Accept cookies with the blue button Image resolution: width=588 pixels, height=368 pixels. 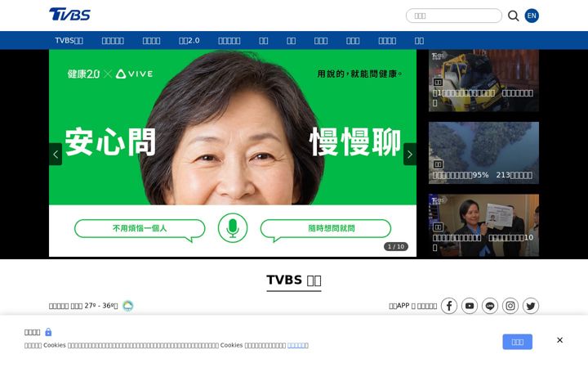[518, 342]
